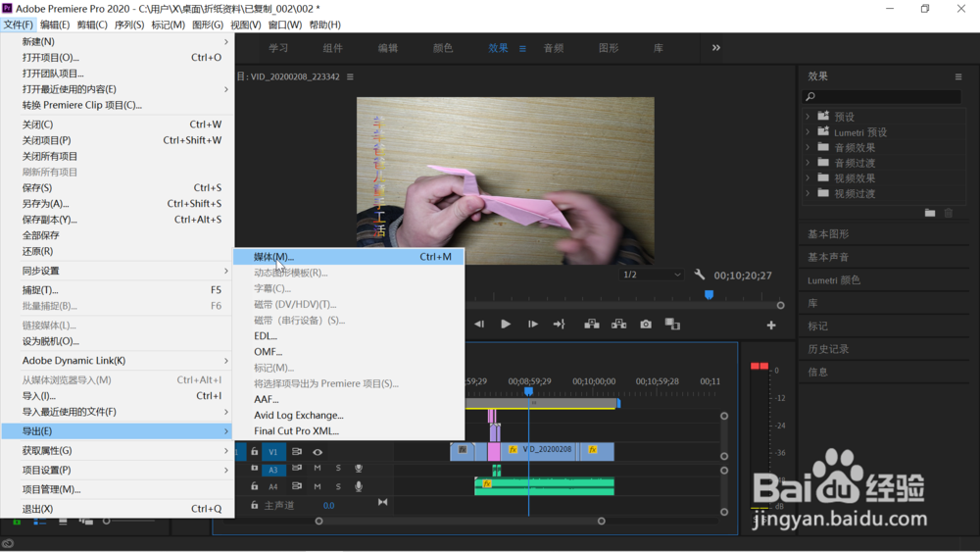Click the Comparison View icon
Viewport: 980px width, 552px height.
[x=672, y=324]
